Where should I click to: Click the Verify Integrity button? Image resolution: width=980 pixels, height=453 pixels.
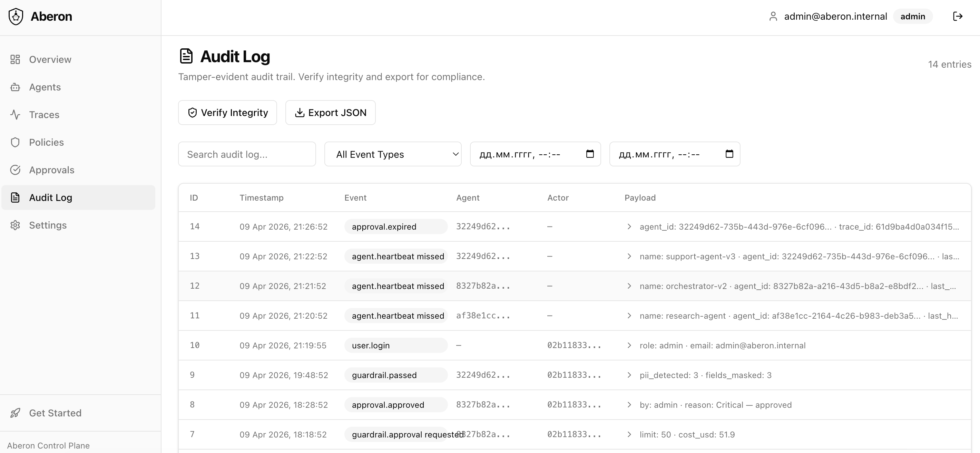click(227, 112)
